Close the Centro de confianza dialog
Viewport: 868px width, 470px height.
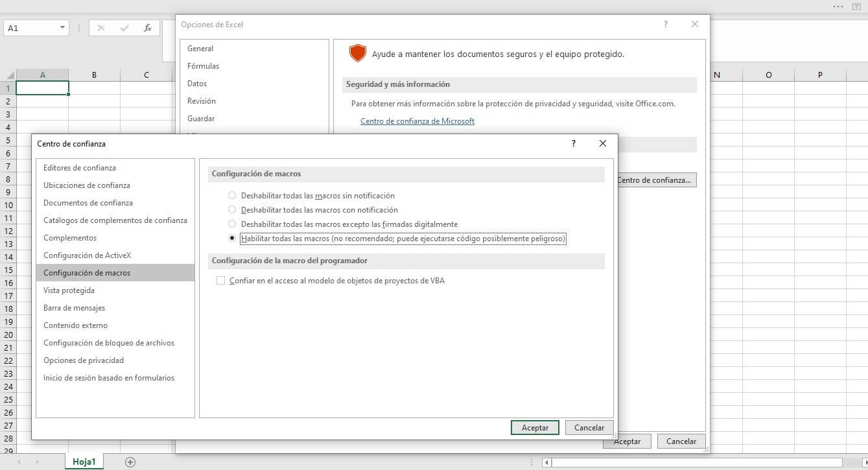[603, 144]
